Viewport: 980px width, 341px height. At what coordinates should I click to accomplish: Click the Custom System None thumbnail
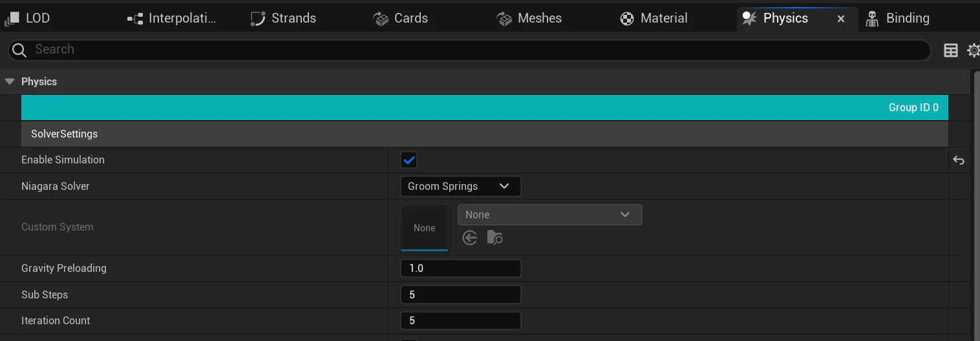[425, 227]
